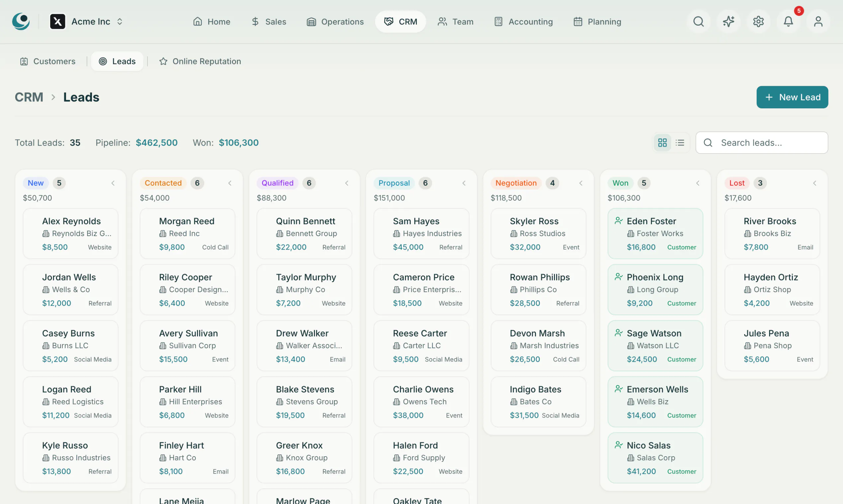
Task: Click CRM breadcrumb link
Action: (29, 97)
